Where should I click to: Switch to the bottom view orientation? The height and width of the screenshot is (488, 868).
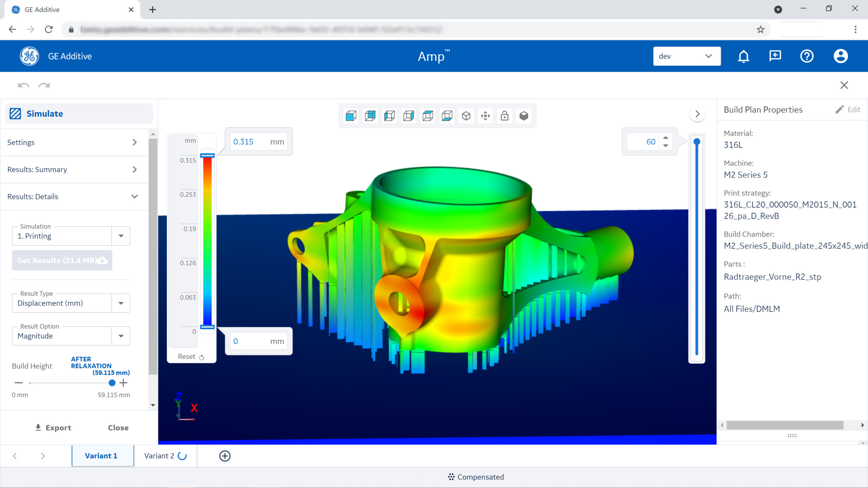[x=447, y=116]
